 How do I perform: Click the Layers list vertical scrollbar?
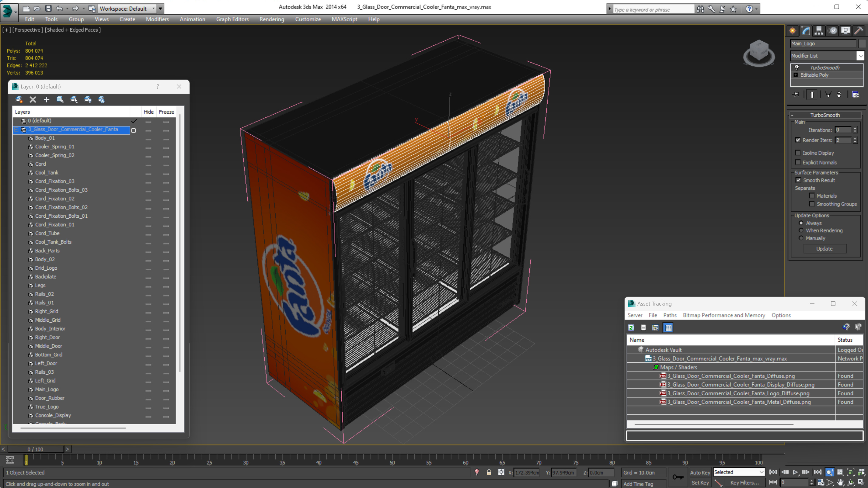coord(180,243)
